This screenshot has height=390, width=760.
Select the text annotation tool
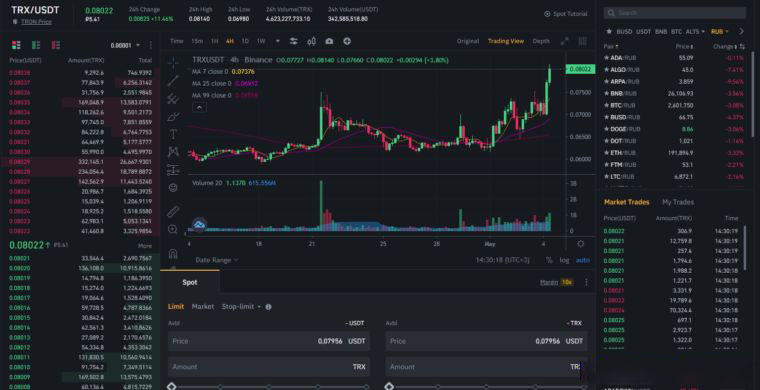pos(173,134)
